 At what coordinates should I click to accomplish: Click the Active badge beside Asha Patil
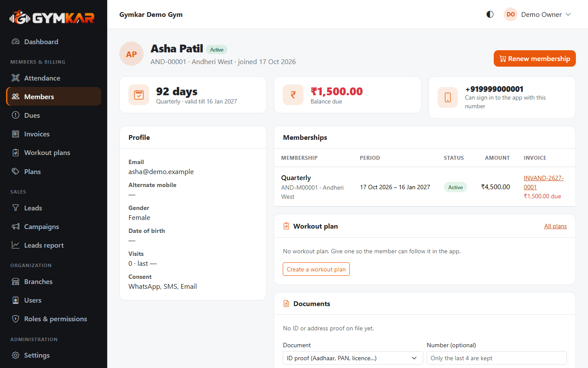coord(217,50)
